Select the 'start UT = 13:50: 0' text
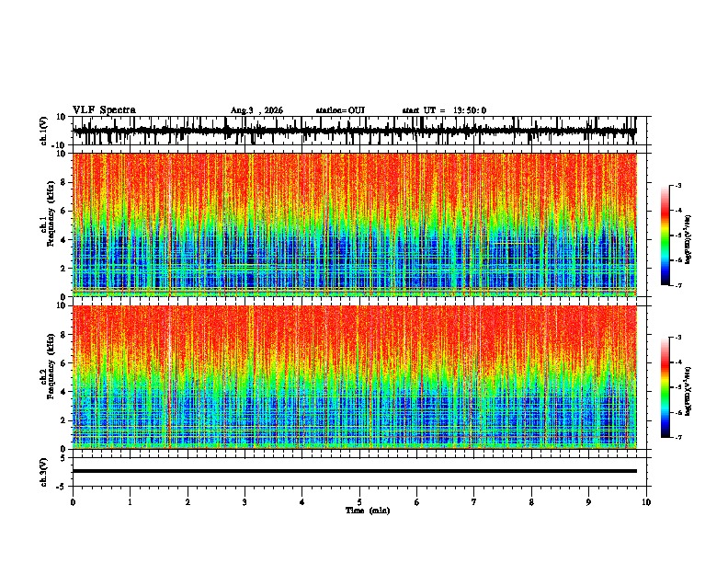This screenshot has height=563, width=728. (444, 110)
